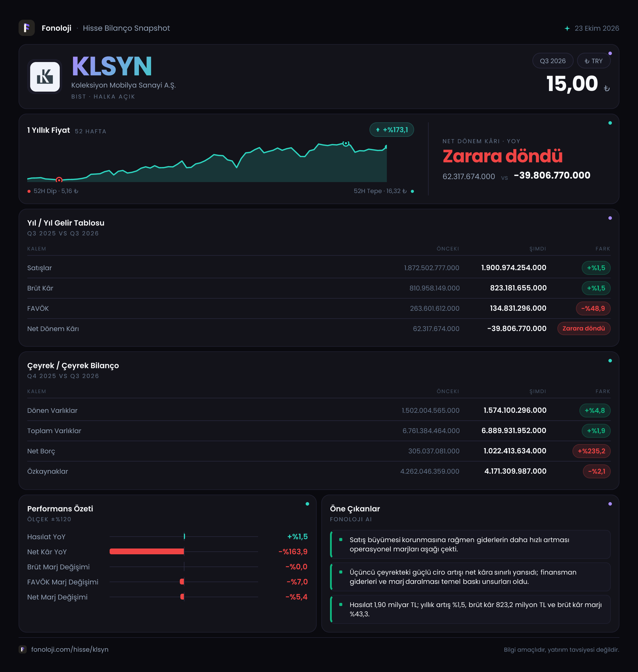Click the FAVÖK Marj Değişimi bar

[x=182, y=582]
